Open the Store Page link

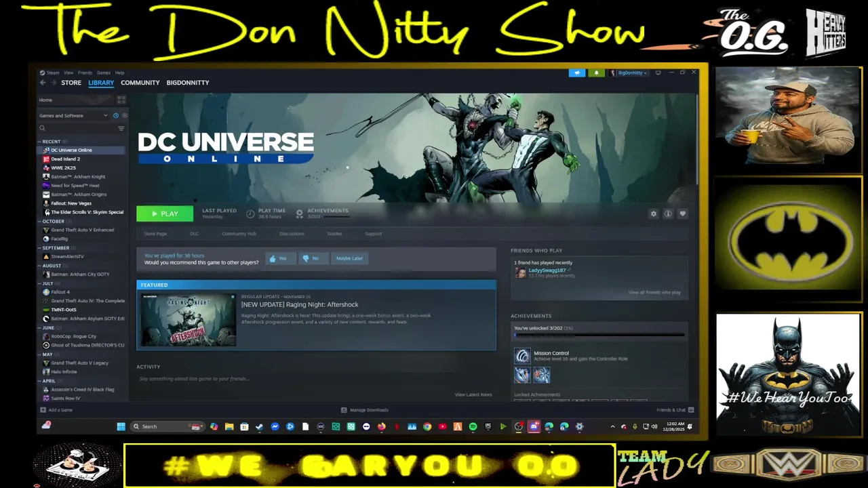click(x=155, y=234)
